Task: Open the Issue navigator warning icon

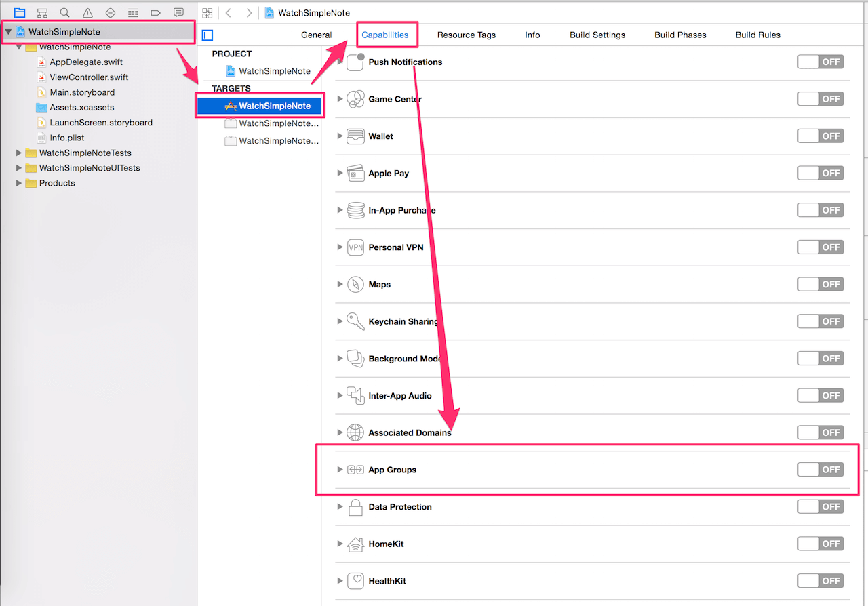Action: tap(87, 13)
